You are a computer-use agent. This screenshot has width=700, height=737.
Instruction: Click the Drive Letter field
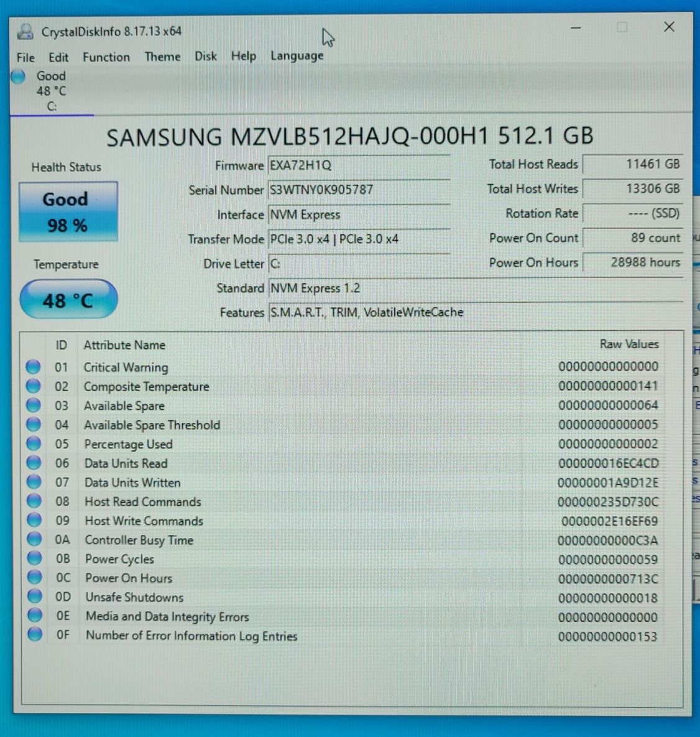point(359,264)
